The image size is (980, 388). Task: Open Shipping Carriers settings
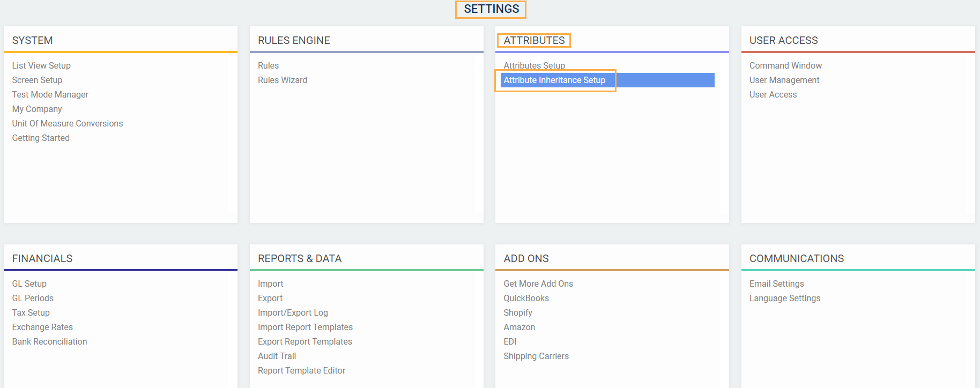(536, 356)
